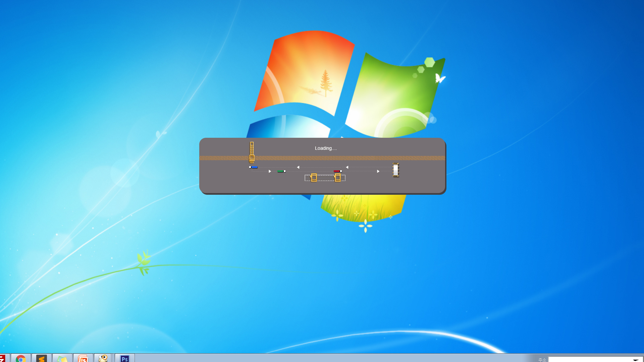The height and width of the screenshot is (362, 644).
Task: Click the first left-pointing arrow on top track
Action: pos(298,167)
